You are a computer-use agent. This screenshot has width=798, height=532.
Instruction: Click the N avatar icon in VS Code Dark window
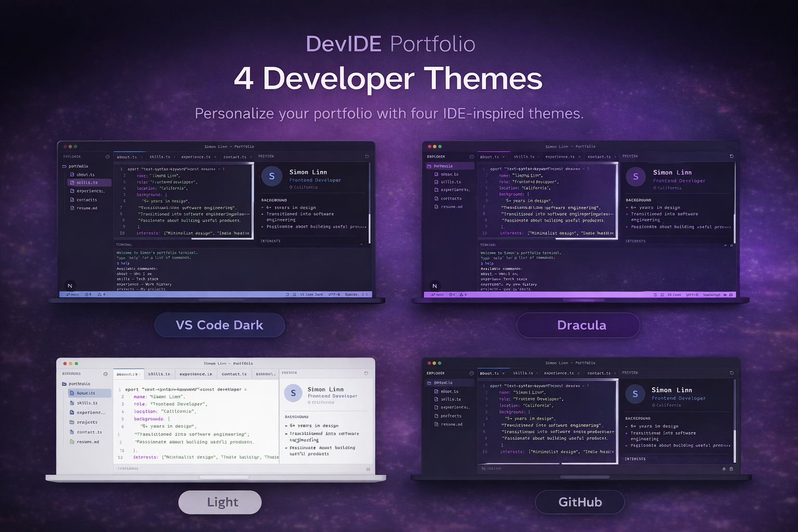click(x=70, y=286)
